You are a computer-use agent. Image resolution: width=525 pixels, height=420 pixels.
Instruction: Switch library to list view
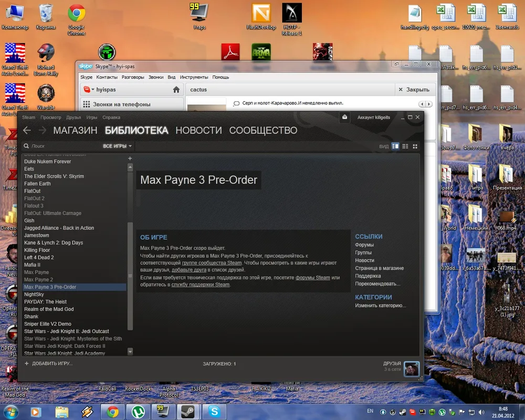pos(405,146)
